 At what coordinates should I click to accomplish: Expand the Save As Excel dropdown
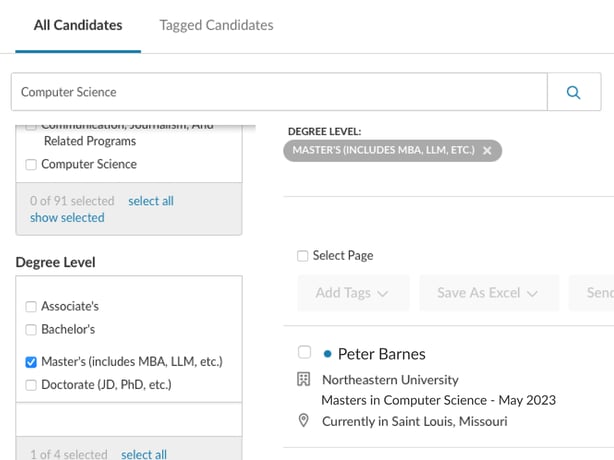coord(487,293)
